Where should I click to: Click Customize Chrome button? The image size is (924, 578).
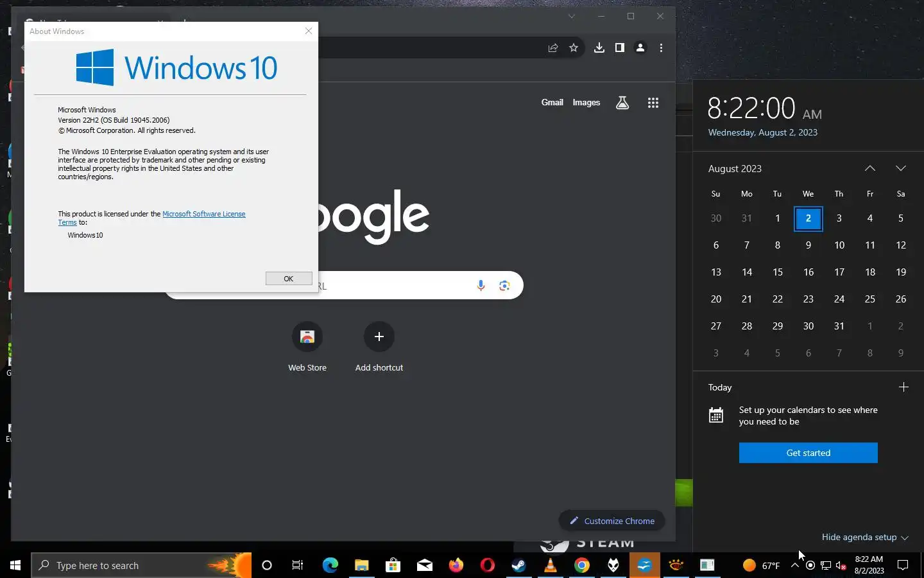click(612, 521)
